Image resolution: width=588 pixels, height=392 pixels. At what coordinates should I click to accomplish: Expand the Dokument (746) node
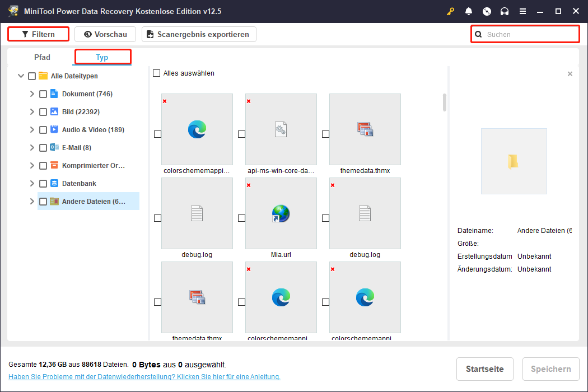(32, 94)
